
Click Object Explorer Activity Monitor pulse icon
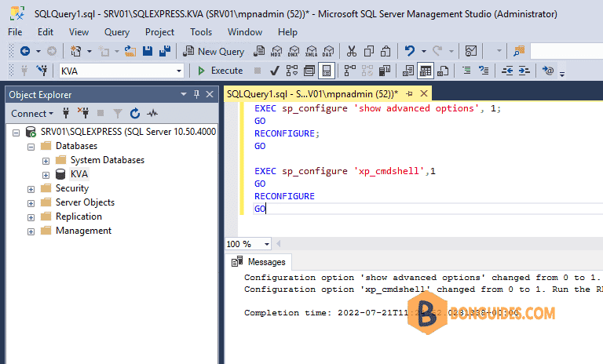(152, 113)
